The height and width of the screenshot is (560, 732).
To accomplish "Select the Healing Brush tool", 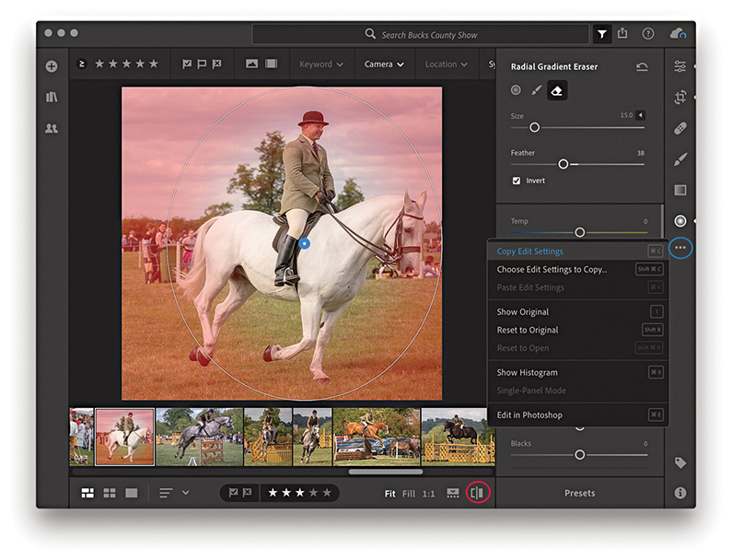I will 680,128.
